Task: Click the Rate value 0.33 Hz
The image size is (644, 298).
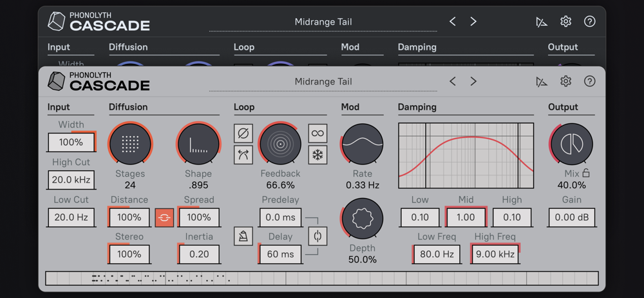Action: pyautogui.click(x=362, y=185)
